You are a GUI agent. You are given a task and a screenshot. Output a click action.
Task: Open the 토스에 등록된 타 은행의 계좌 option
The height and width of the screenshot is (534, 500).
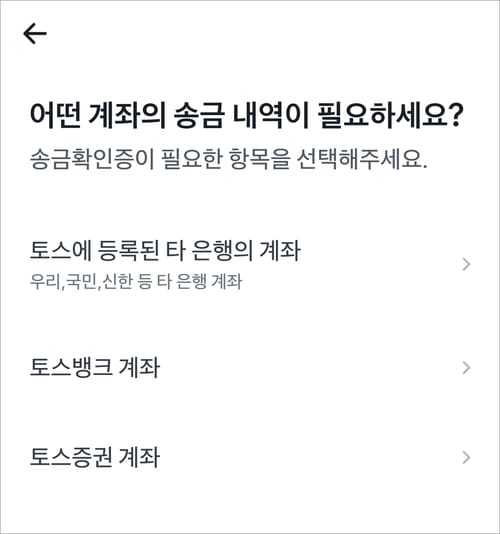click(250, 265)
